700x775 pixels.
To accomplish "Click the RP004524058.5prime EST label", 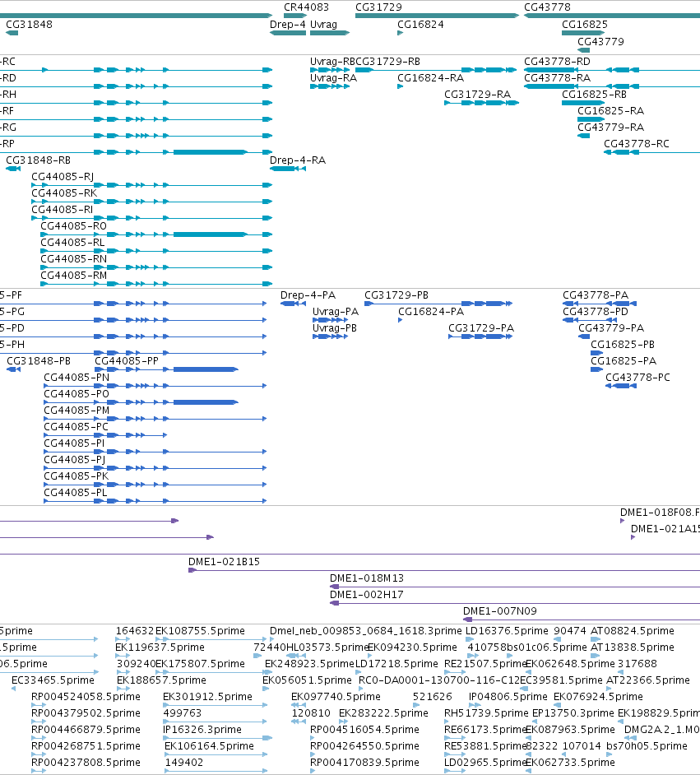I will [86, 696].
